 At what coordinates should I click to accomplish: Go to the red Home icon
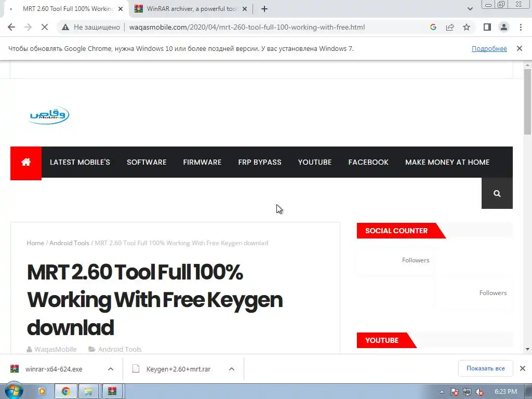pos(26,162)
